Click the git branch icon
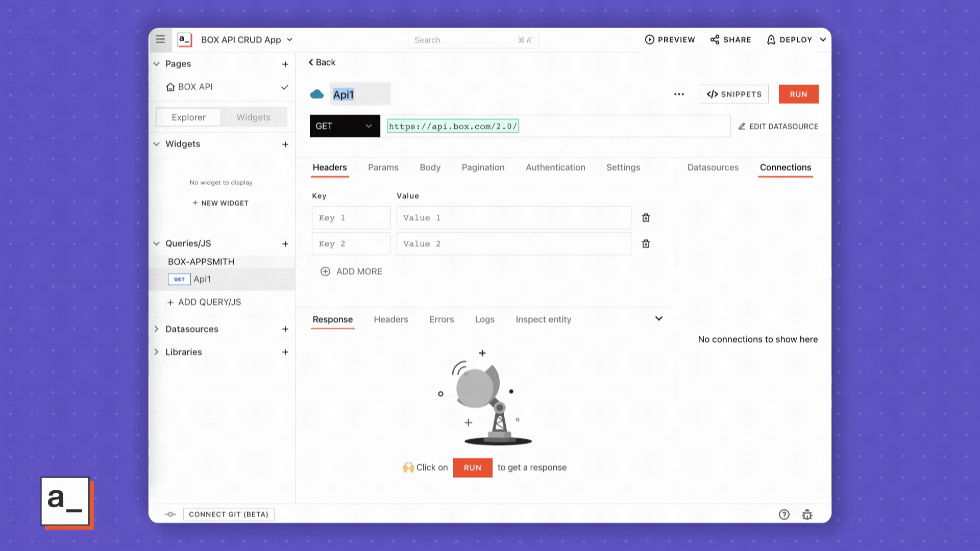 point(170,514)
